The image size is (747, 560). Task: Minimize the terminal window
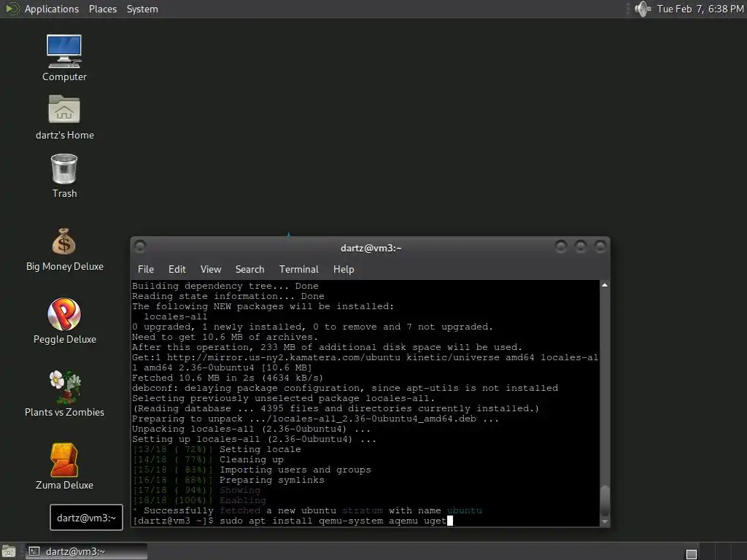[x=561, y=246]
